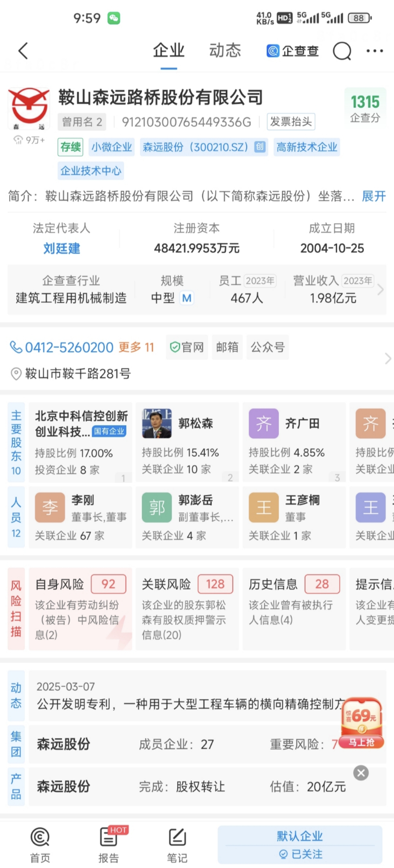Tap 国有企业 tag on shareholder card
Image resolution: width=394 pixels, height=868 pixels.
109,432
